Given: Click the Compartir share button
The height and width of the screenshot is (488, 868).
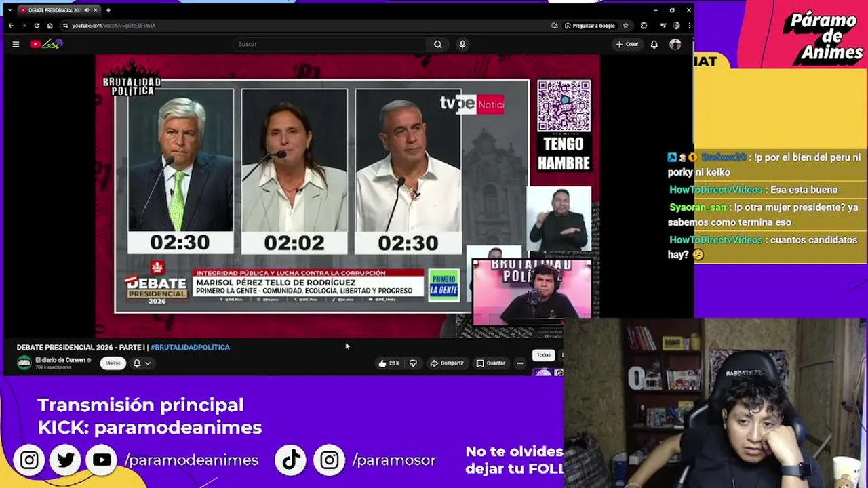Looking at the screenshot, I should (447, 363).
